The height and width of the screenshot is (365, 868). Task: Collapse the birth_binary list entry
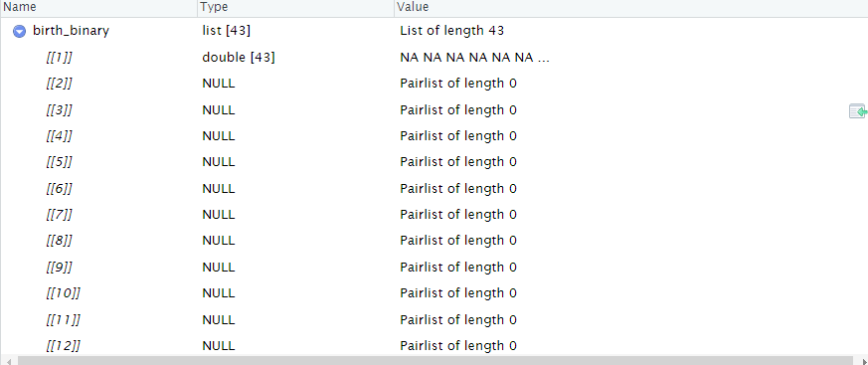click(19, 32)
